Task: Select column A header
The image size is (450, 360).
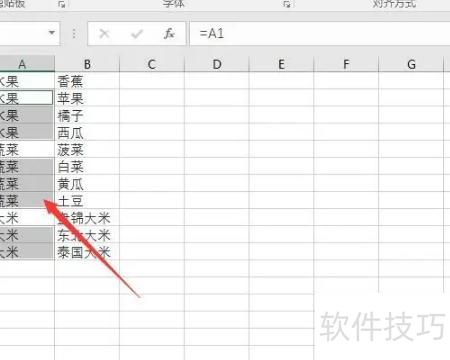Action: (x=27, y=64)
